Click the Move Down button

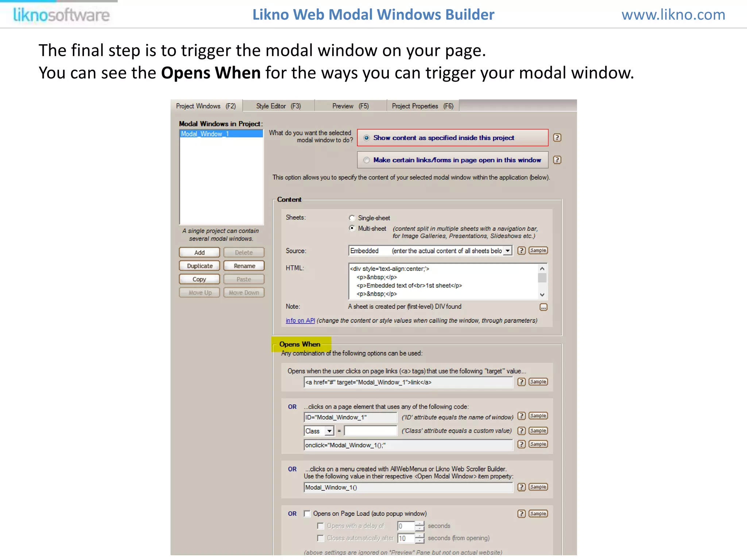click(244, 292)
